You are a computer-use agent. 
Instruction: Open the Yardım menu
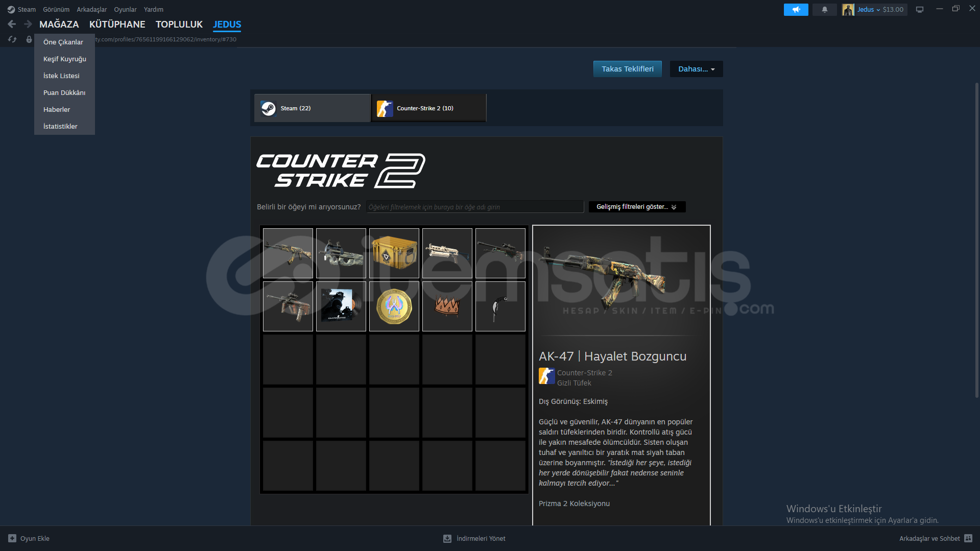pos(154,10)
